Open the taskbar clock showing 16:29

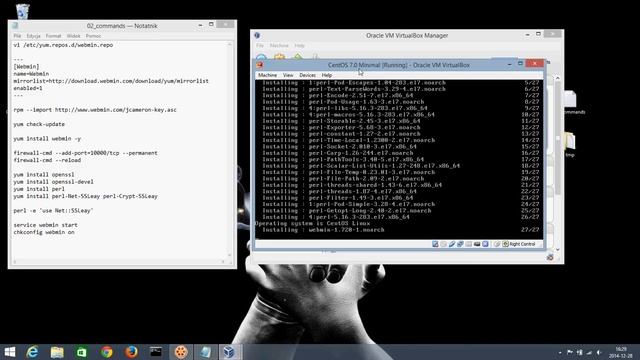620,352
